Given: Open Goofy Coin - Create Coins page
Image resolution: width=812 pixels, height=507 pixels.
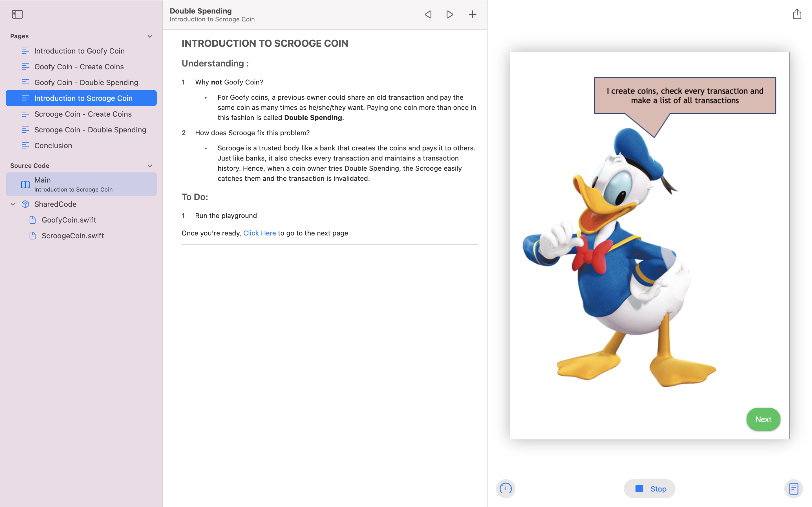Looking at the screenshot, I should (x=79, y=67).
